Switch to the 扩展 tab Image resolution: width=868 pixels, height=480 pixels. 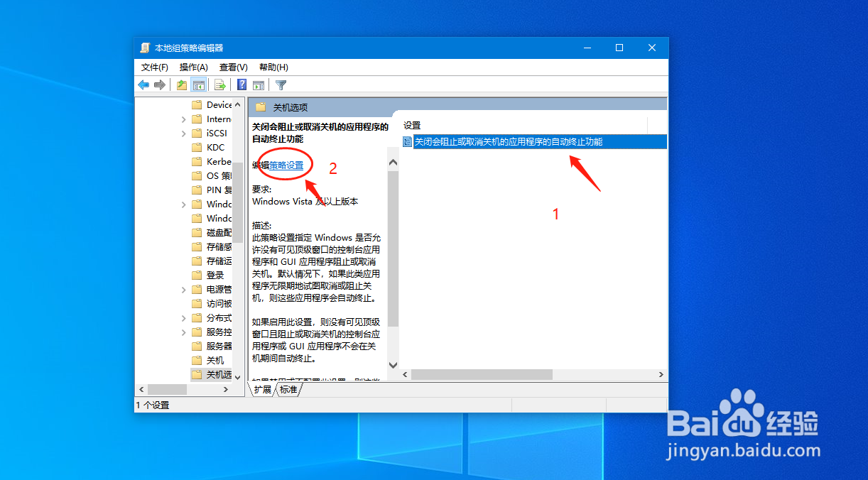point(263,390)
